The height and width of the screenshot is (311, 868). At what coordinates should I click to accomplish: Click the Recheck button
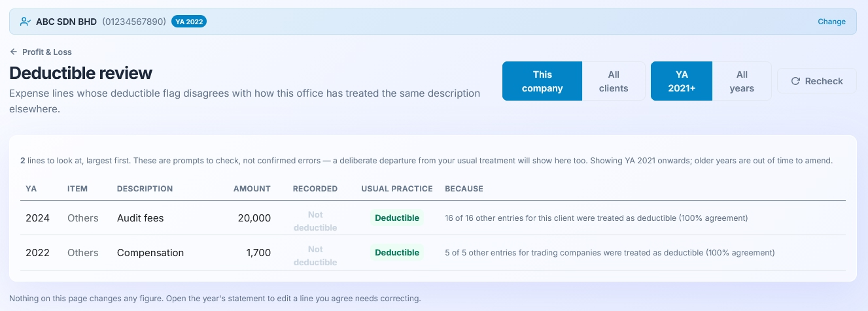pos(817,81)
